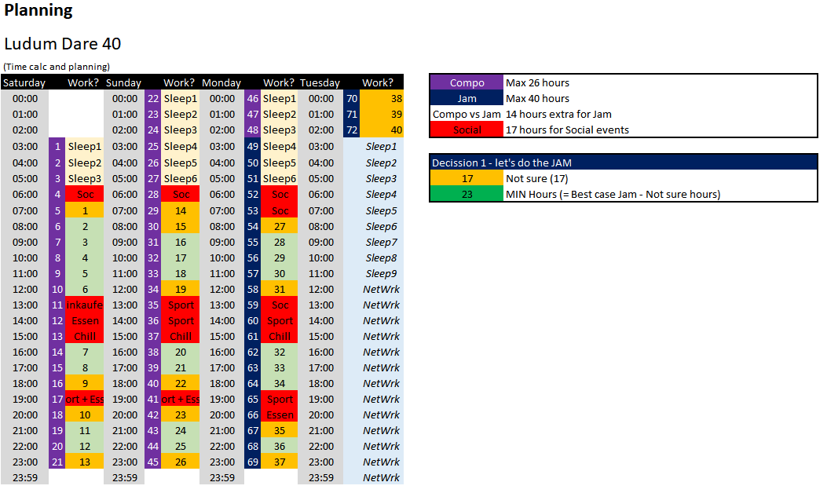Click the yellow 40 cell at Tuesday 02:00

(x=381, y=130)
